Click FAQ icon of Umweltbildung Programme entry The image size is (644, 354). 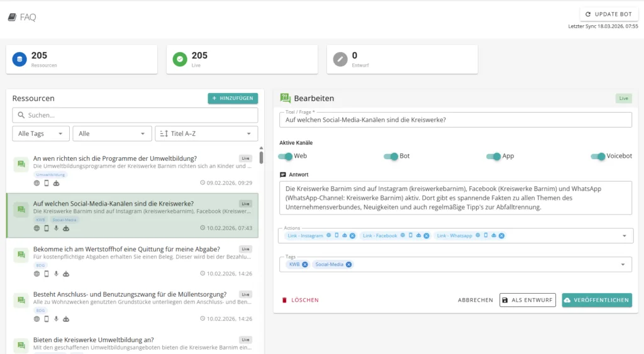coord(21,165)
